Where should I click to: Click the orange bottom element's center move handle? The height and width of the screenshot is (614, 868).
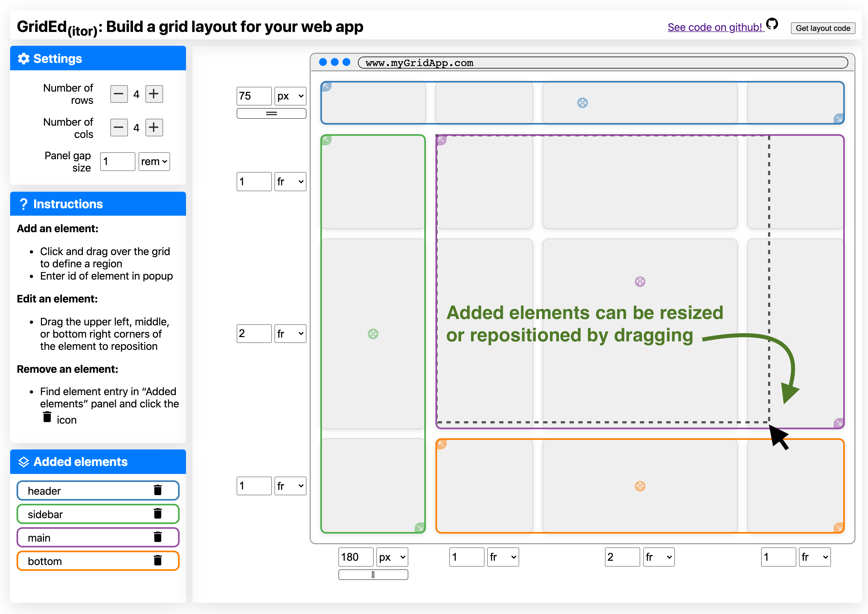point(640,486)
